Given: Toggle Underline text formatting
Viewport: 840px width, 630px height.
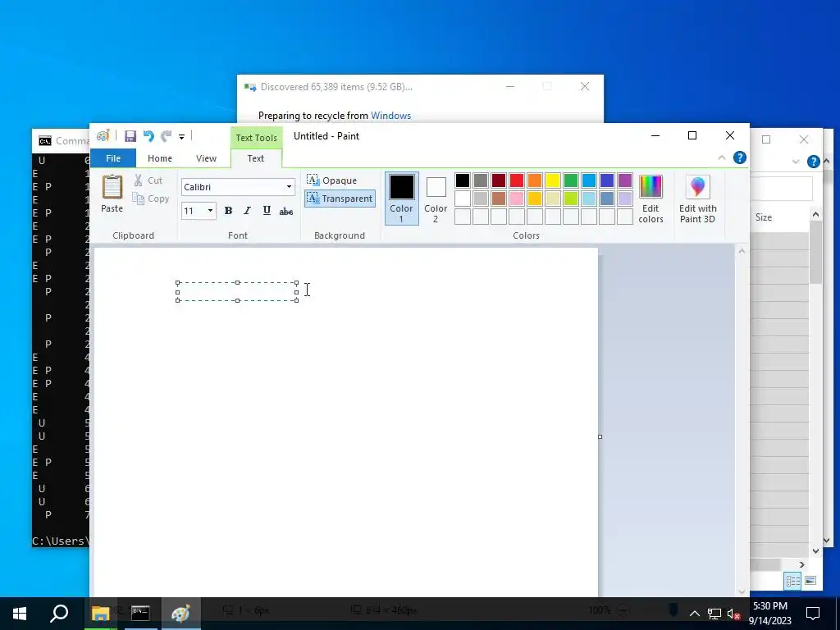Looking at the screenshot, I should click(x=267, y=211).
